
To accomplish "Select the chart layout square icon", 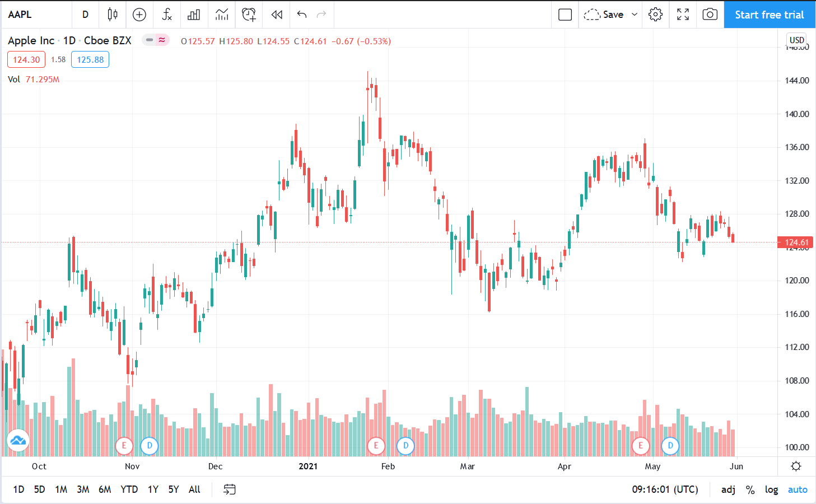I will pos(565,15).
